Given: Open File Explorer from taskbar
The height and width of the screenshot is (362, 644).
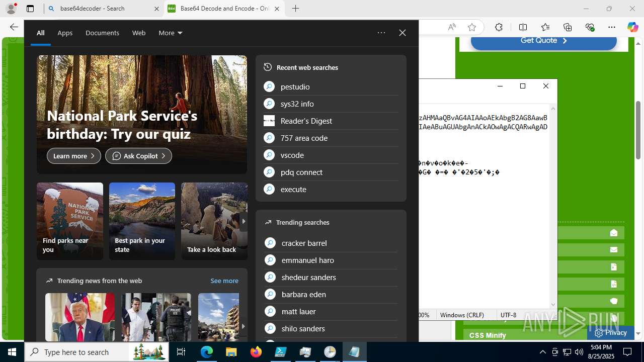Looking at the screenshot, I should coord(231,352).
